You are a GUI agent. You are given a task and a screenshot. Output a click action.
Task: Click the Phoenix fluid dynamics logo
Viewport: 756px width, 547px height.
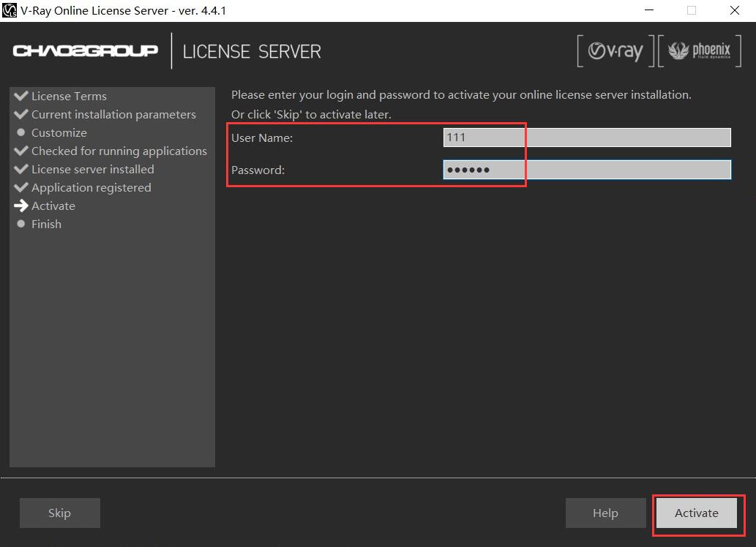700,51
